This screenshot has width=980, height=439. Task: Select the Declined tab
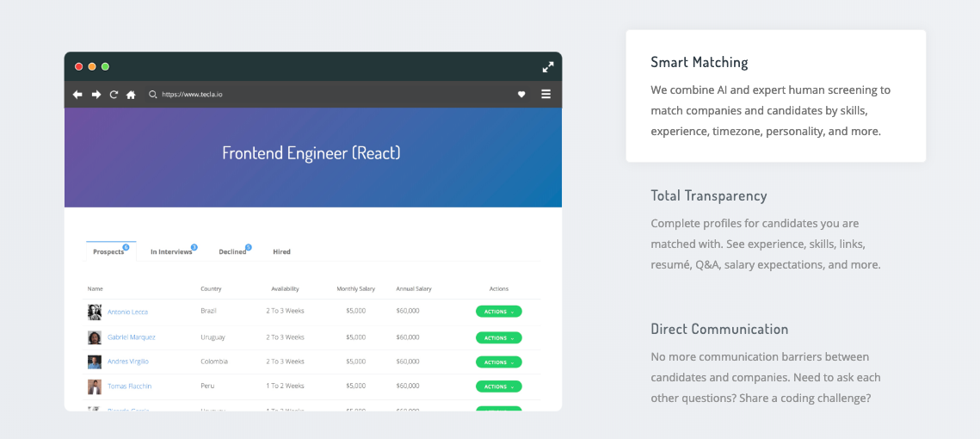pyautogui.click(x=232, y=251)
